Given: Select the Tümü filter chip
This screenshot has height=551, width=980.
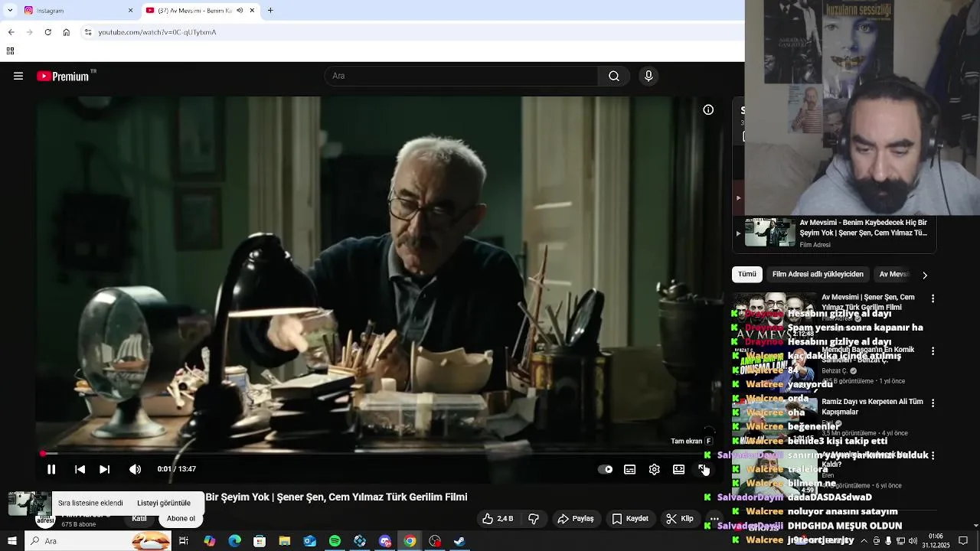Looking at the screenshot, I should point(747,274).
